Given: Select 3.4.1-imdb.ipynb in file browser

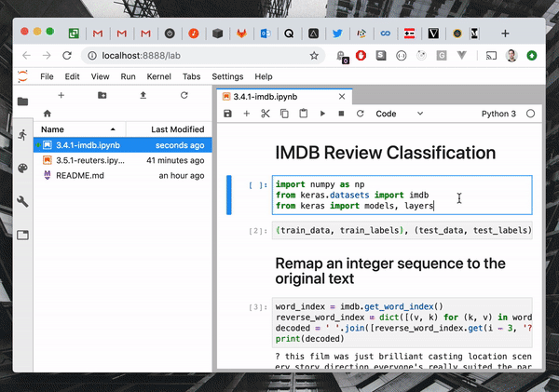Looking at the screenshot, I should pyautogui.click(x=123, y=145).
